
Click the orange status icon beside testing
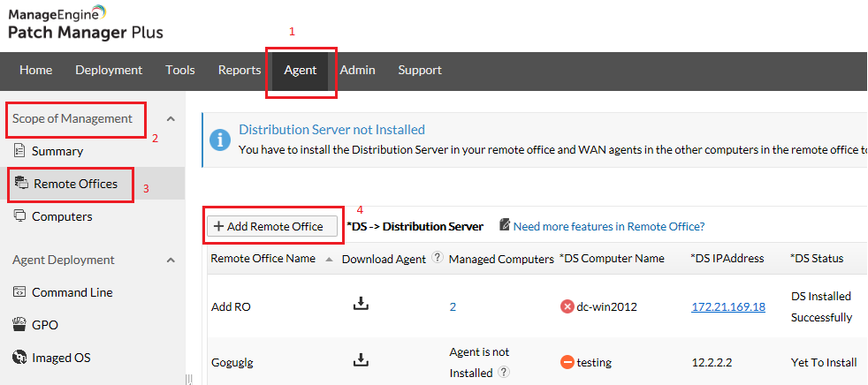click(x=567, y=362)
